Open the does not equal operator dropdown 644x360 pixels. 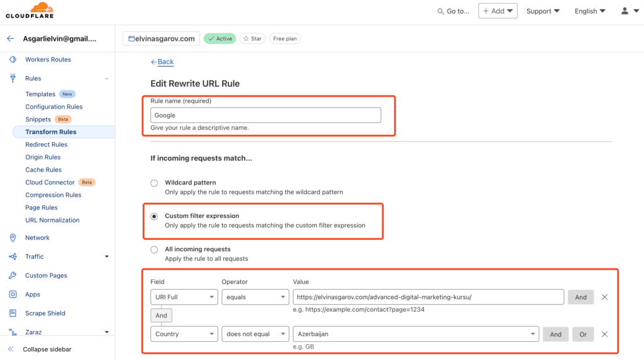255,334
